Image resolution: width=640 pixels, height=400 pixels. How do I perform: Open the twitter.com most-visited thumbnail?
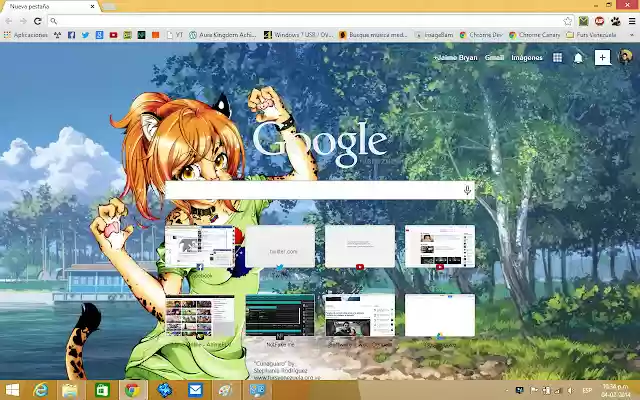(x=280, y=246)
